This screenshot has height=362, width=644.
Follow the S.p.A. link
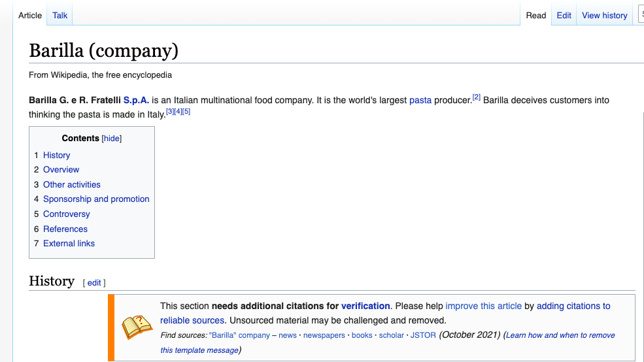click(x=136, y=100)
